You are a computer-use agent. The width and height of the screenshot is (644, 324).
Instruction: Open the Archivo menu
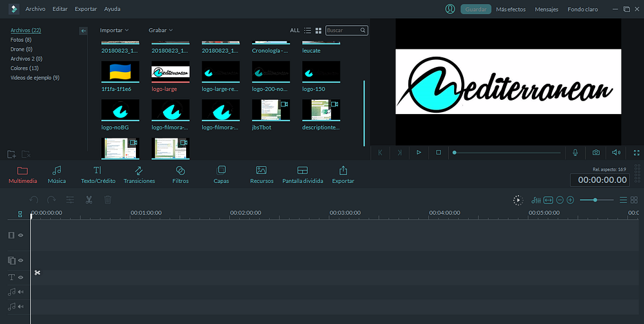(35, 9)
